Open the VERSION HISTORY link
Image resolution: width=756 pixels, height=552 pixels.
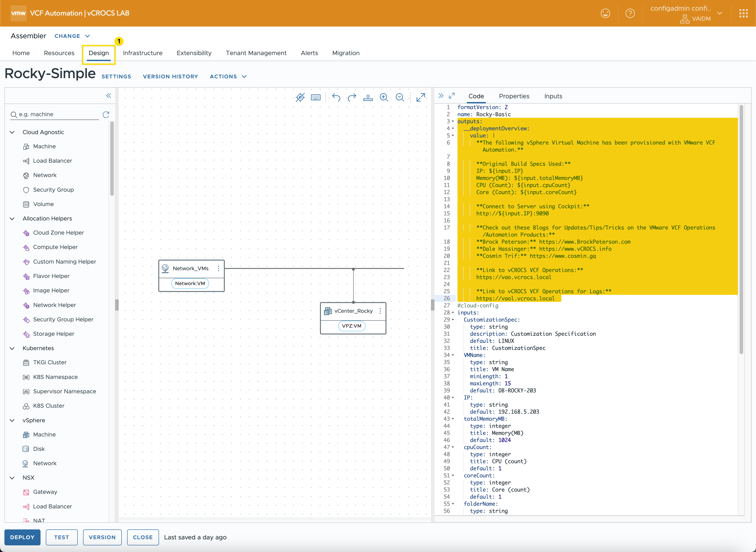[x=171, y=77]
